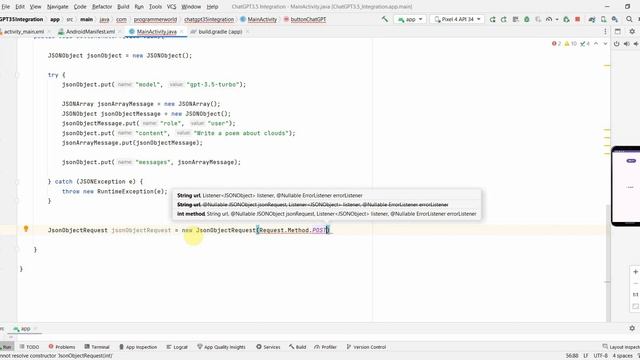Open Layout Inspector tool window

[x=621, y=347]
